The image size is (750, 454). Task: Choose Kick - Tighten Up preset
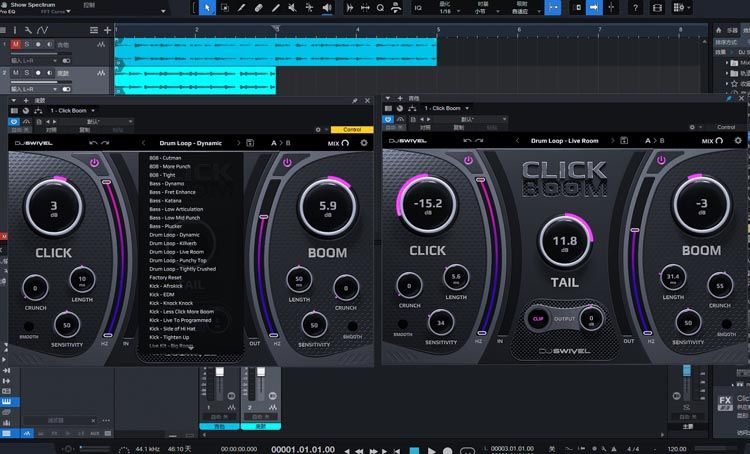[x=169, y=337]
